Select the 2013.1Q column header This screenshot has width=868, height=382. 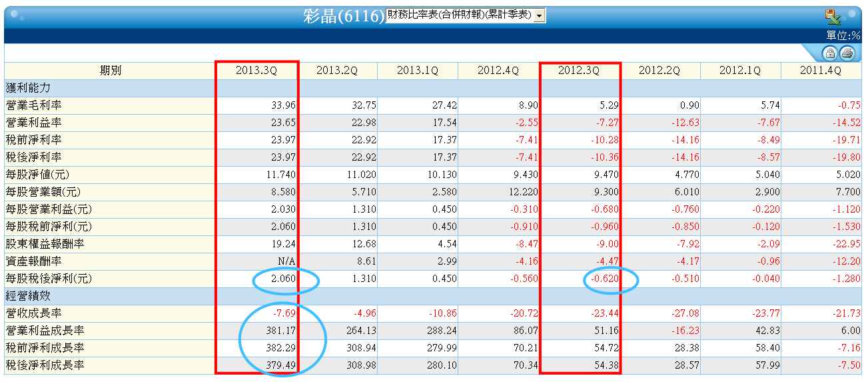coord(417,70)
